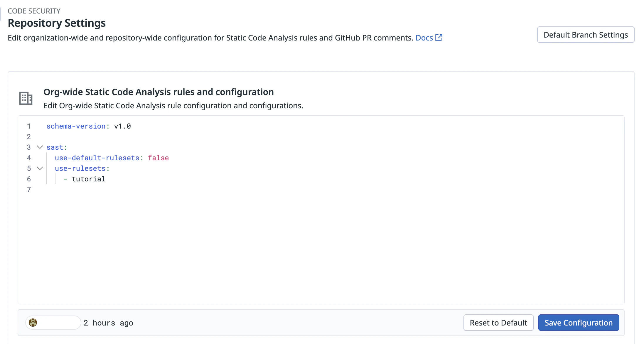
Task: Click the Repository Settings heading
Action: (x=57, y=23)
